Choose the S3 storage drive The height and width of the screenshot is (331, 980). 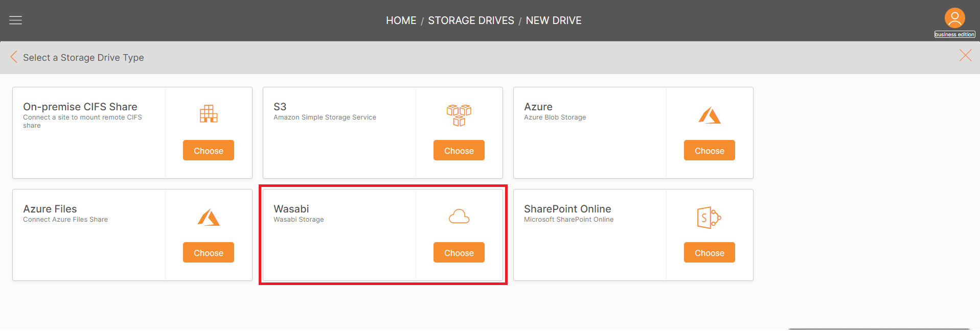pos(459,150)
